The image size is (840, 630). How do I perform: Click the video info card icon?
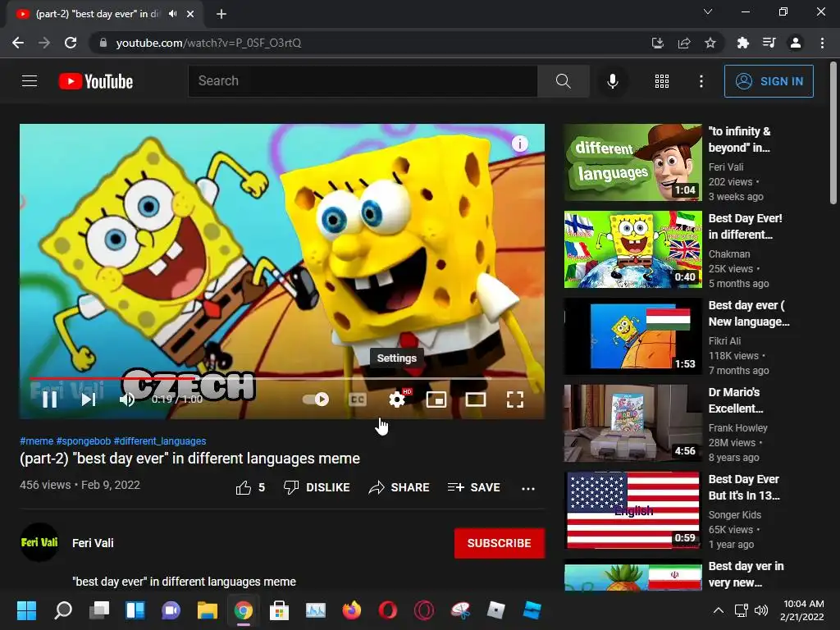(519, 144)
